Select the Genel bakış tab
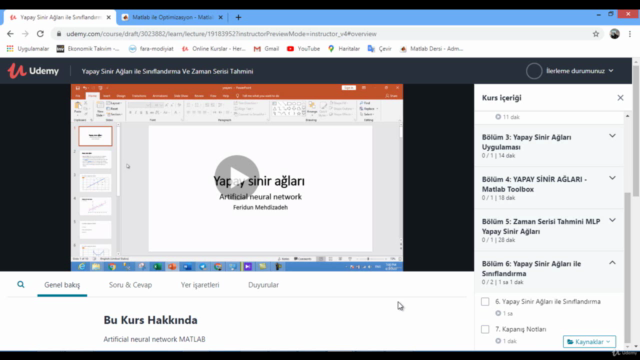 pyautogui.click(x=62, y=285)
